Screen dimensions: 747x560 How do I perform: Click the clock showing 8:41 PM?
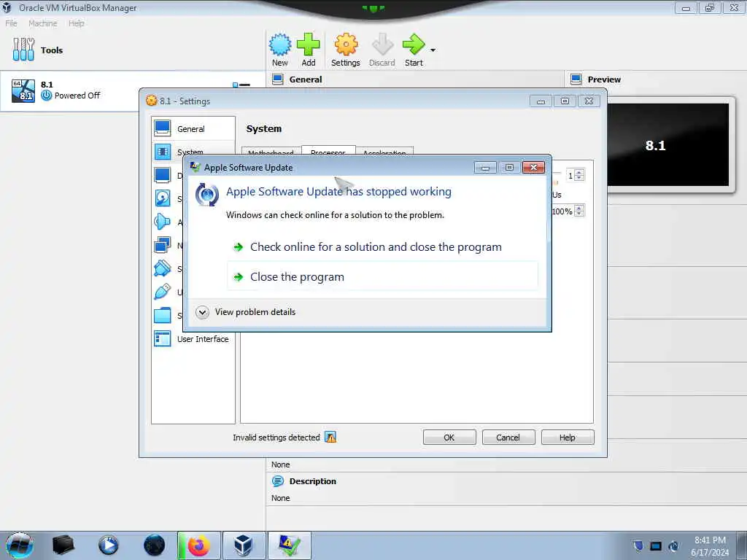[710, 540]
